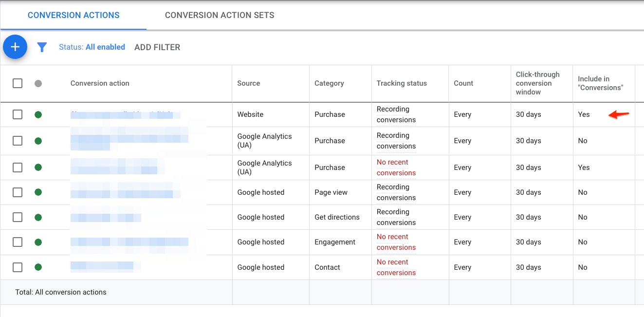
Task: Tick the select-all checkbox in table header
Action: pos(18,83)
